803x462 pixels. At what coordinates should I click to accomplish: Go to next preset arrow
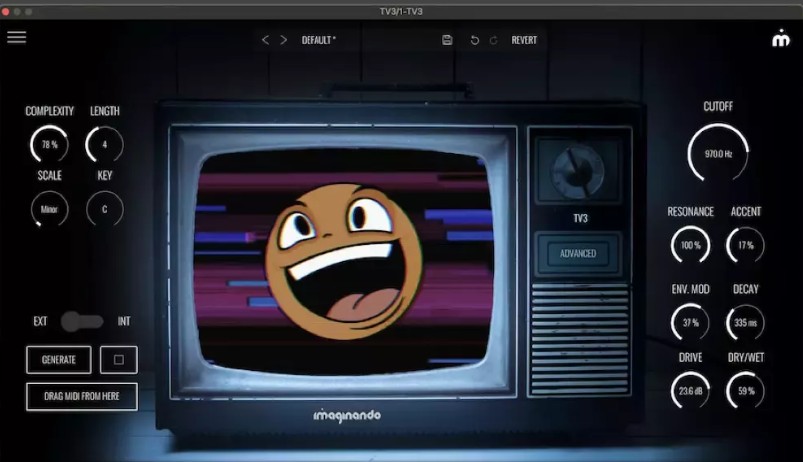tap(283, 40)
